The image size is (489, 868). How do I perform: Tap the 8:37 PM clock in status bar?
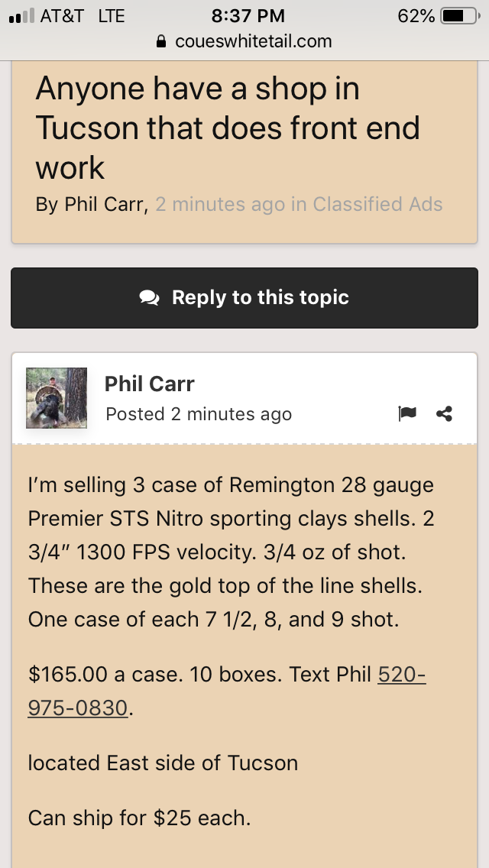pyautogui.click(x=248, y=16)
